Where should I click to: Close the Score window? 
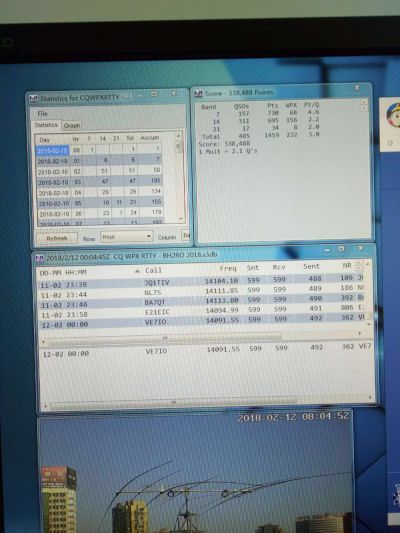(x=357, y=88)
